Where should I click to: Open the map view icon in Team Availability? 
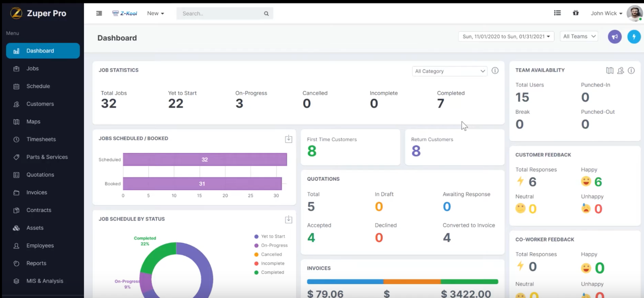(609, 71)
